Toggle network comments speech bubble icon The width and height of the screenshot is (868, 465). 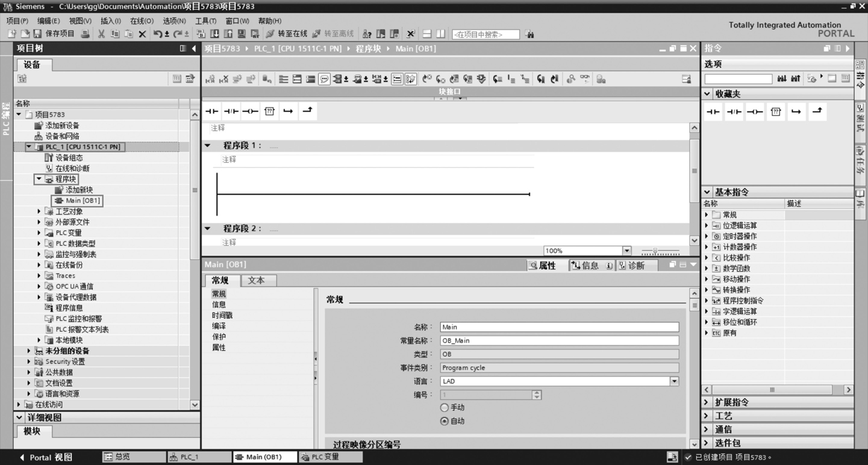[324, 79]
